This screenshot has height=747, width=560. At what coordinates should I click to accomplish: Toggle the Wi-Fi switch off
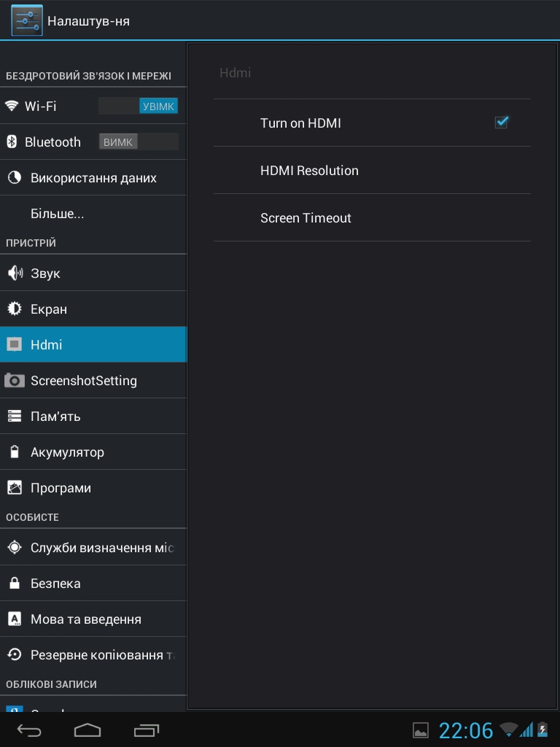(x=139, y=107)
